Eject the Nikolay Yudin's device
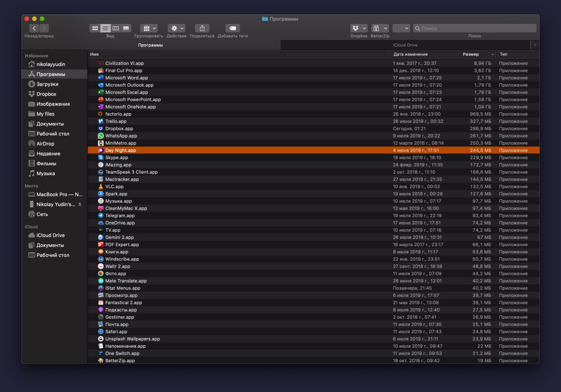This screenshot has height=392, width=561. tap(80, 204)
